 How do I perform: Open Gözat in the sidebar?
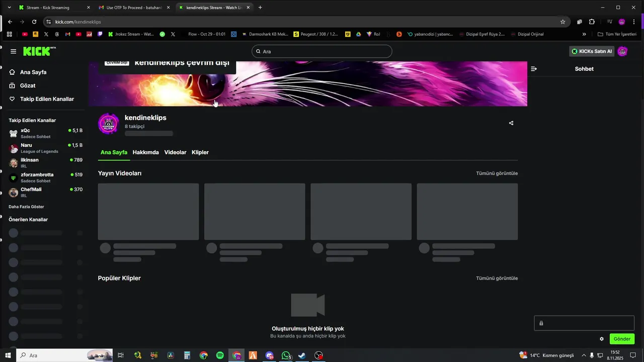pyautogui.click(x=28, y=85)
